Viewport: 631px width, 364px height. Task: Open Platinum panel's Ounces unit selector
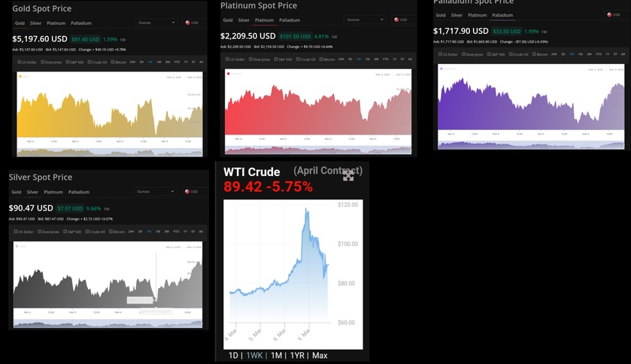pos(364,20)
